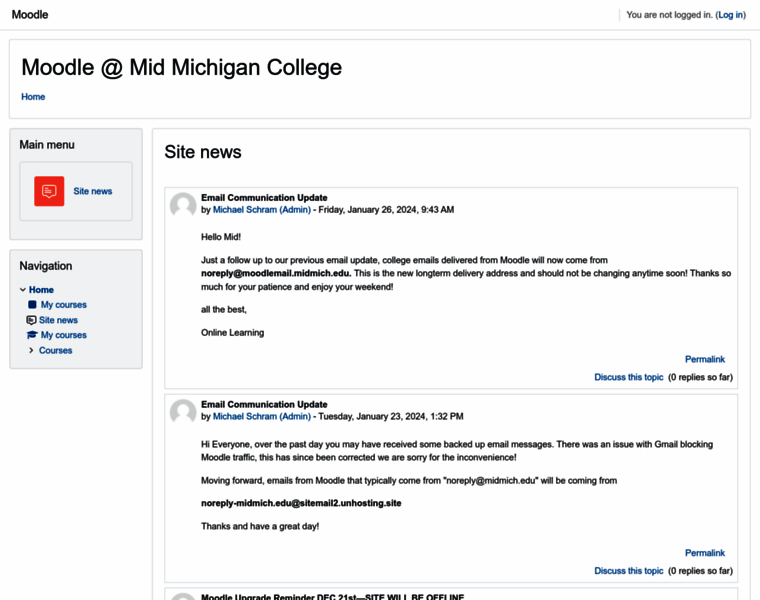
Task: Click noreply-midmich.edu@sitemail2.unhosting.site address
Action: click(x=301, y=503)
